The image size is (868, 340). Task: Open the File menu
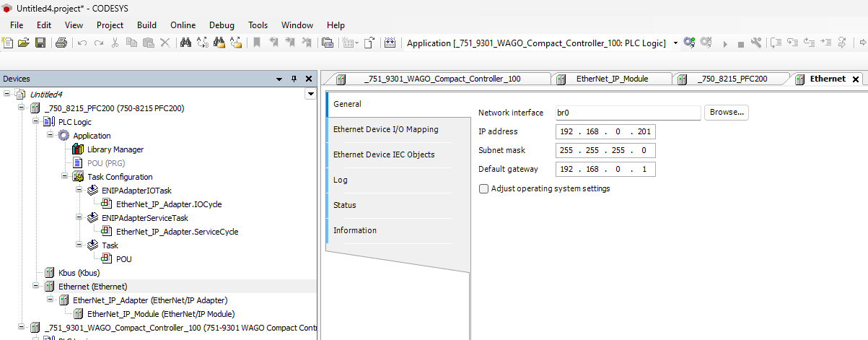coord(17,25)
